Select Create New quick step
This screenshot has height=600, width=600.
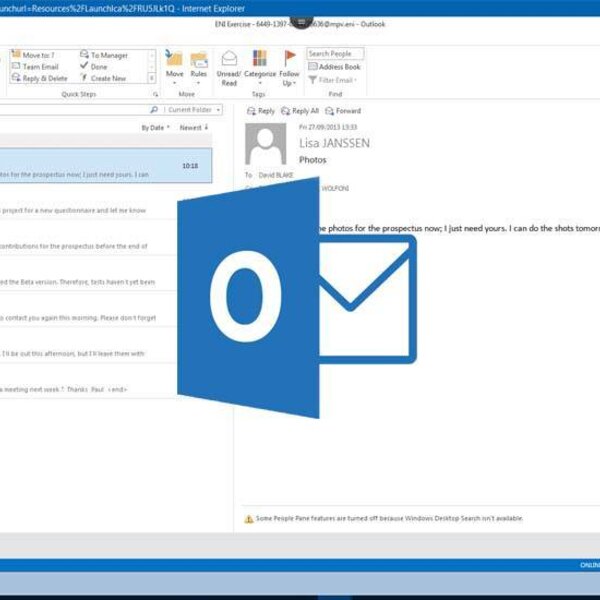[103, 78]
